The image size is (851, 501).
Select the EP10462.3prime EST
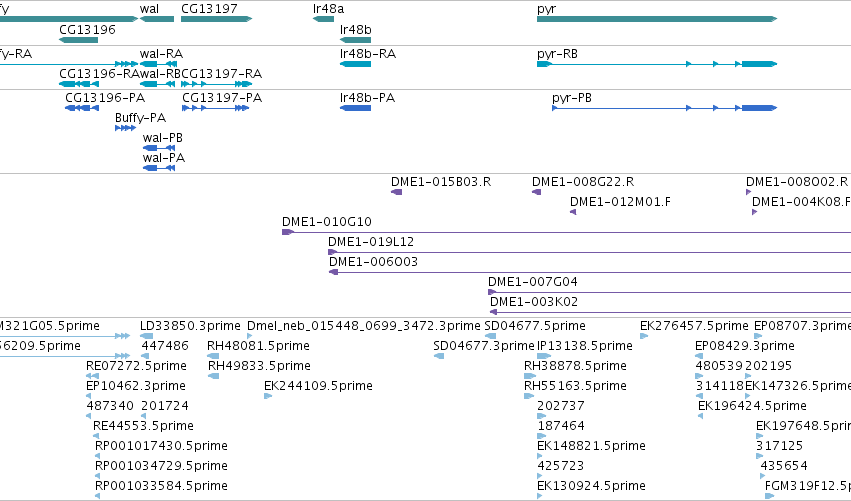click(88, 396)
